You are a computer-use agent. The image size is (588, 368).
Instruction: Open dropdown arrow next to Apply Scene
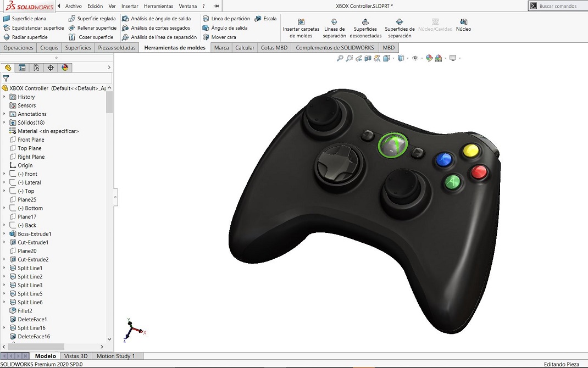pos(445,58)
